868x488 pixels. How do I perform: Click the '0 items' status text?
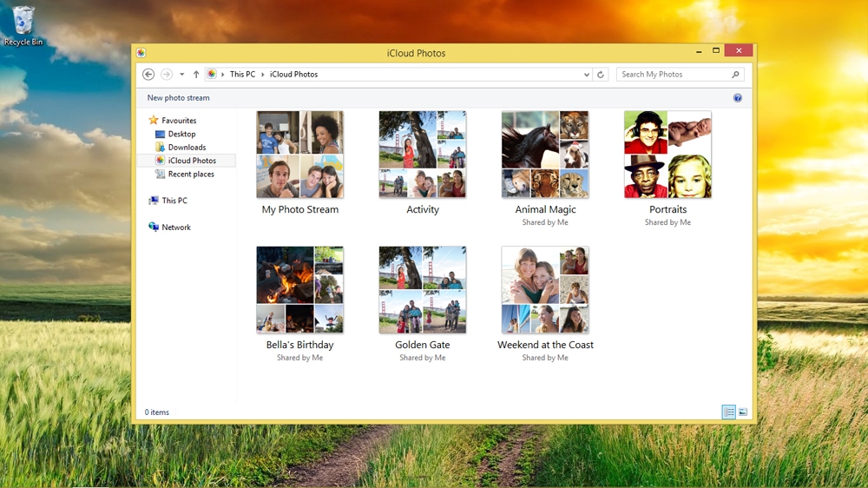pyautogui.click(x=156, y=412)
